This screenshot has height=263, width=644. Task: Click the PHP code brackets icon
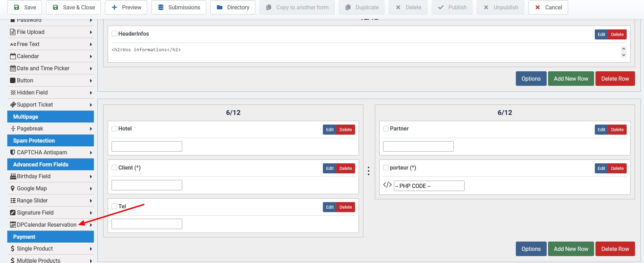[x=387, y=185]
